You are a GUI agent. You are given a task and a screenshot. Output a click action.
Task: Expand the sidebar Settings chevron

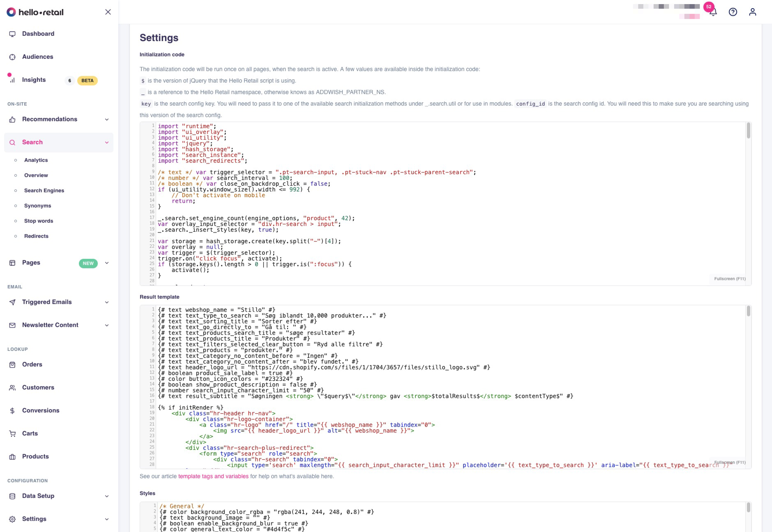[107, 519]
